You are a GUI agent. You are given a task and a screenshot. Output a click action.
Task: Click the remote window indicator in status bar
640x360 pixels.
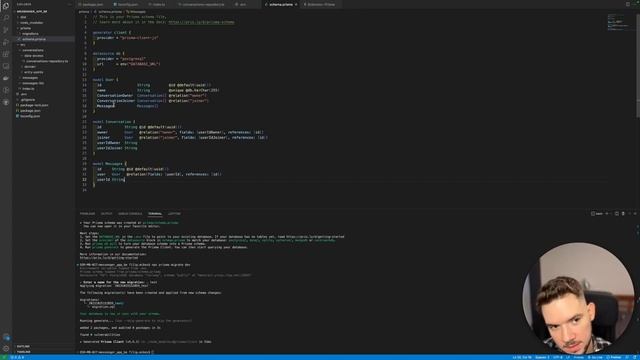pyautogui.click(x=4, y=358)
